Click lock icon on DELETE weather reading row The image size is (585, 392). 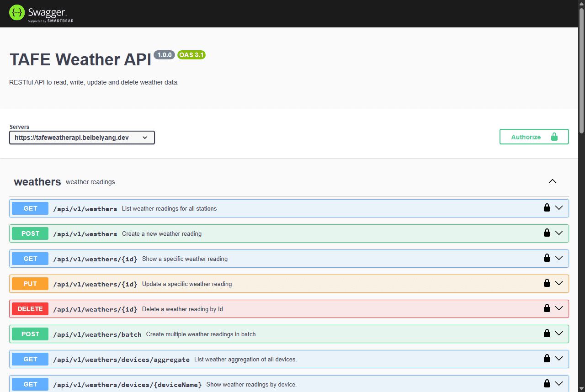(x=547, y=308)
